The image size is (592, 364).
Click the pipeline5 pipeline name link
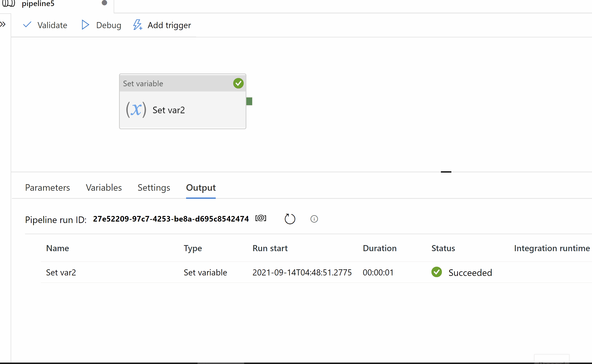(x=38, y=4)
